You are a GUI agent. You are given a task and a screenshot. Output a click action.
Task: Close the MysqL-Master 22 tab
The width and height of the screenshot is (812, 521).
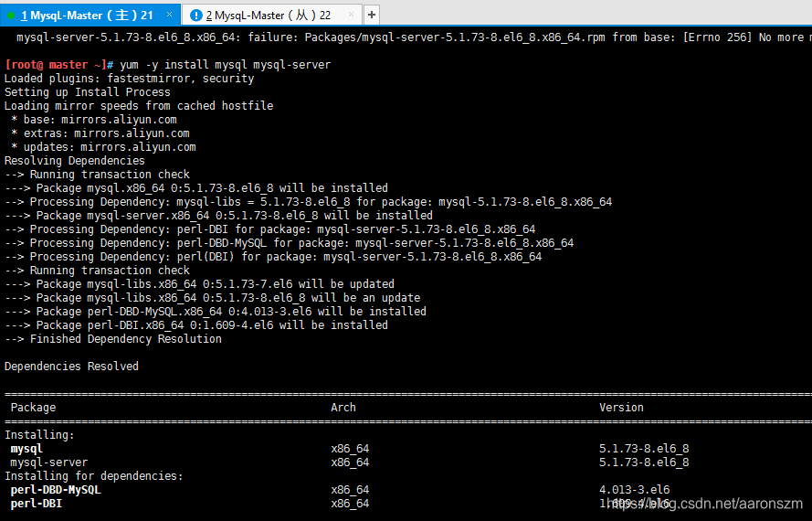(x=351, y=15)
